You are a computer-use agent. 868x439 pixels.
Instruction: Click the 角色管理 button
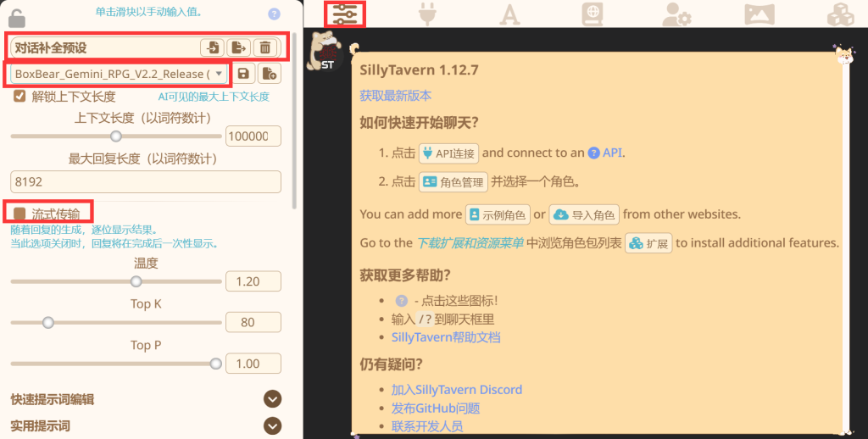pos(453,182)
